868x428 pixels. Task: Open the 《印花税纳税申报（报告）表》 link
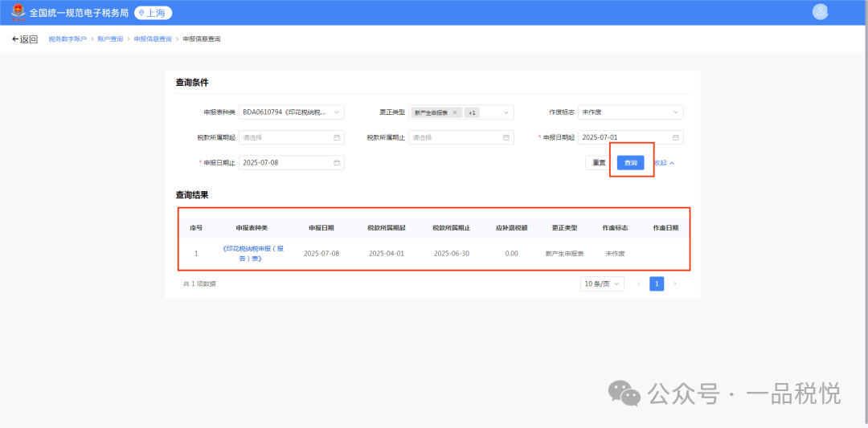coord(253,253)
